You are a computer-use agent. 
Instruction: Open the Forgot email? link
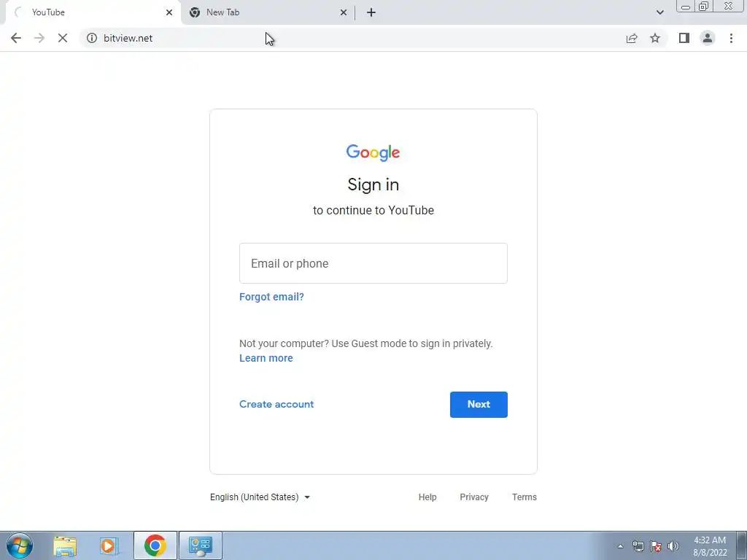click(x=271, y=297)
